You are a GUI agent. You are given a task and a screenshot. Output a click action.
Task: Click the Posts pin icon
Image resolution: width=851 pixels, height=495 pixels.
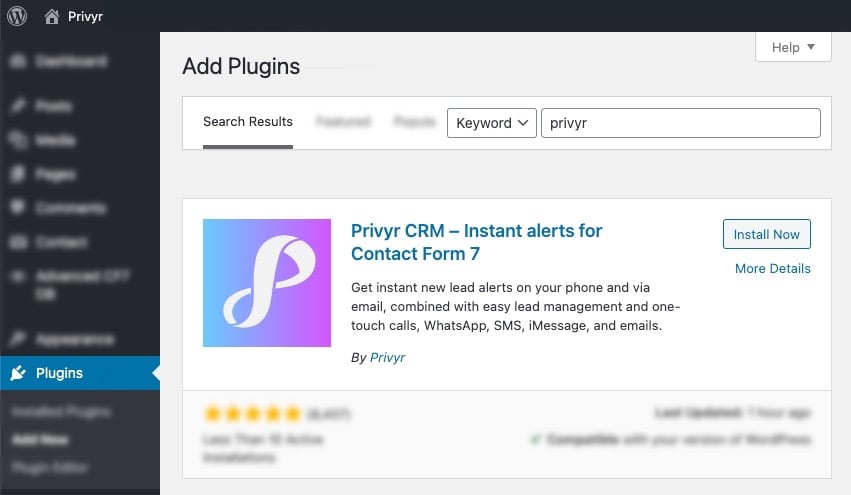[18, 106]
